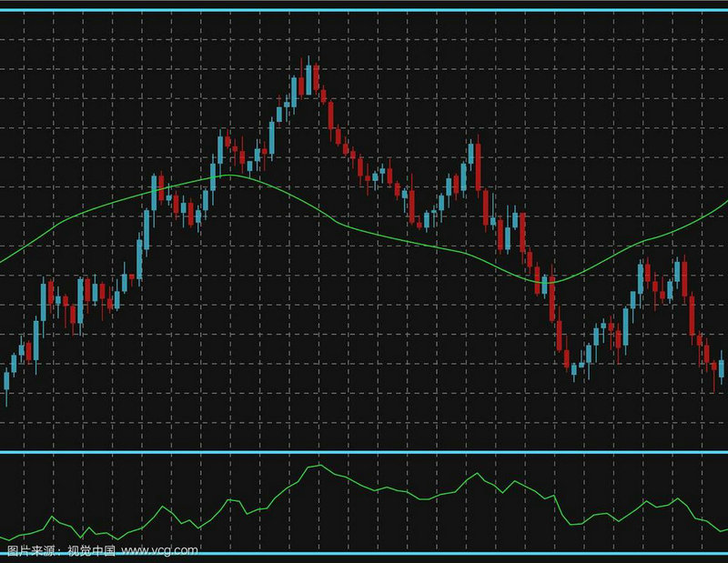The image size is (728, 563).
Task: Click the crest of the green moving average line
Action: [x=232, y=175]
